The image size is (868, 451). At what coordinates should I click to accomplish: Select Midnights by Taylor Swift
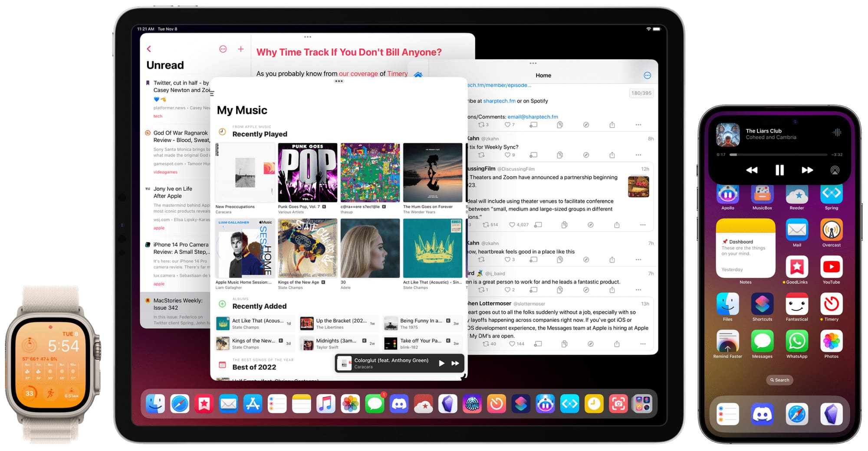pos(339,344)
